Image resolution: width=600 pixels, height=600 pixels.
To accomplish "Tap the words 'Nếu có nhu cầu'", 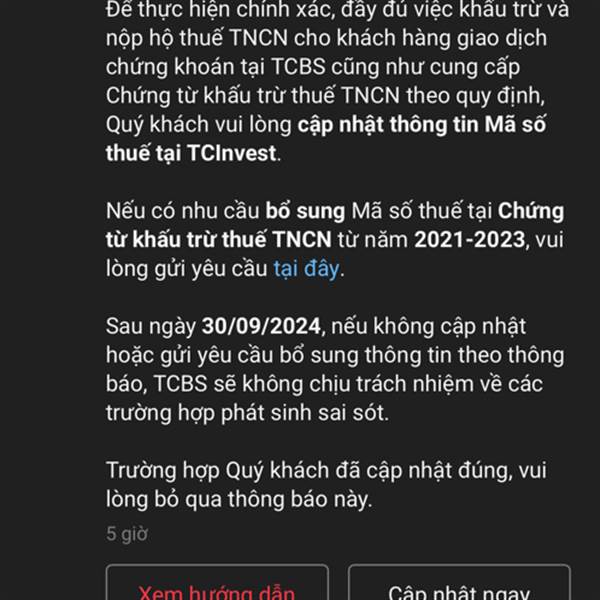I will 183,211.
